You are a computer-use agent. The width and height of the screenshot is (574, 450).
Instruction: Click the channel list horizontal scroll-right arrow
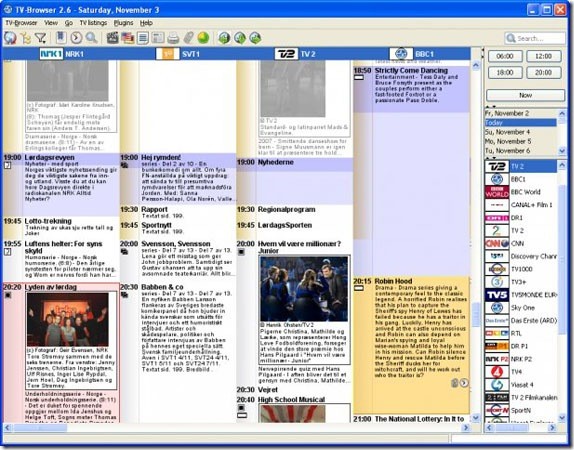tap(552, 428)
